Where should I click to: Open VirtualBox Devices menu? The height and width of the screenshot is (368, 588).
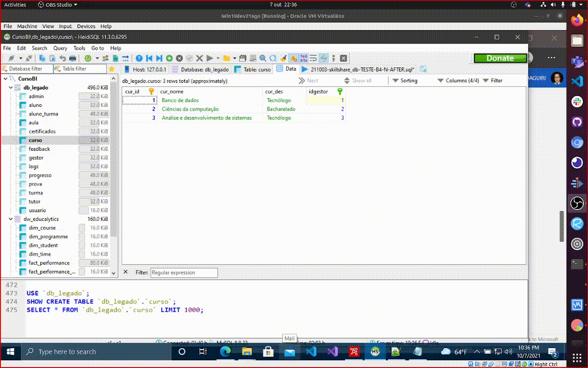86,26
